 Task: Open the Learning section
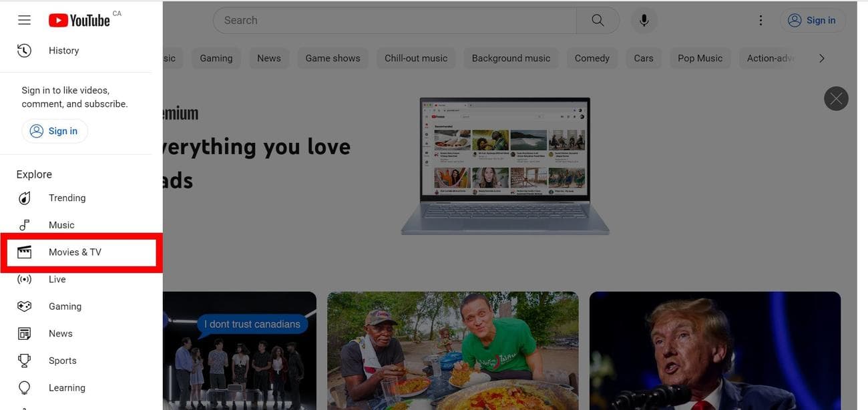(x=67, y=387)
